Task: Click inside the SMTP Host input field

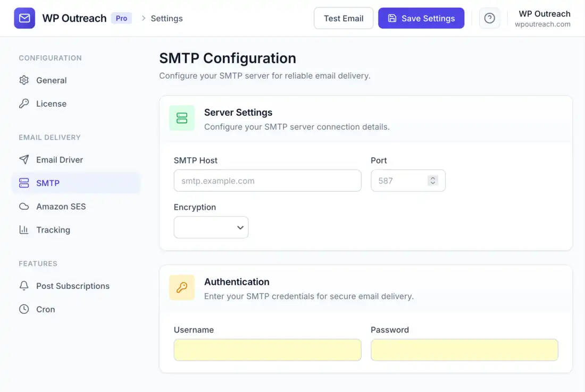Action: [x=268, y=181]
